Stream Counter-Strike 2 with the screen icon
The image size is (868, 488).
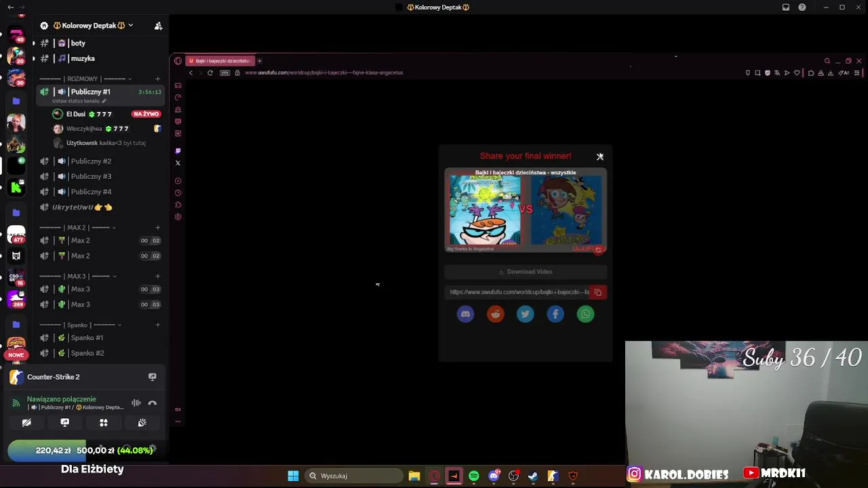153,377
